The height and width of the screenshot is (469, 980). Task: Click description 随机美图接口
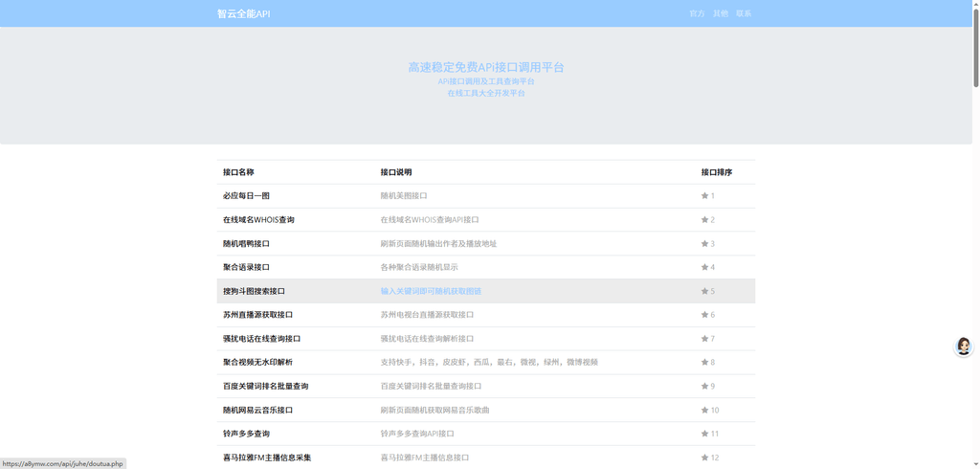pos(404,195)
